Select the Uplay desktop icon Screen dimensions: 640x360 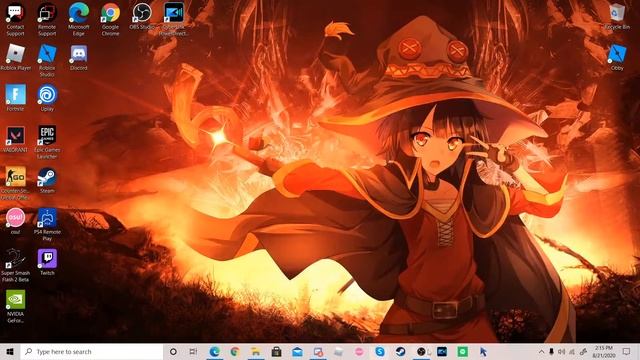(47, 98)
